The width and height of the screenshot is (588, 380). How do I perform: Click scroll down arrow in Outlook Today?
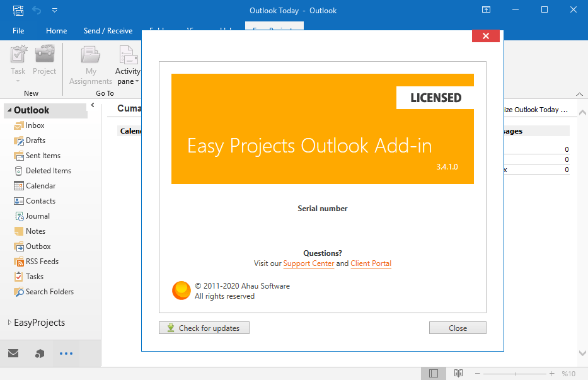(x=582, y=353)
